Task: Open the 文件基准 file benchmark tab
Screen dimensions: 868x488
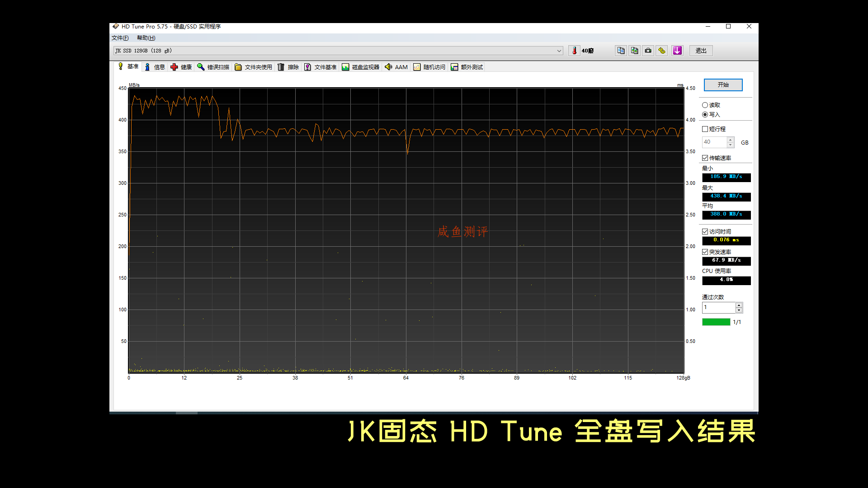Action: point(320,67)
